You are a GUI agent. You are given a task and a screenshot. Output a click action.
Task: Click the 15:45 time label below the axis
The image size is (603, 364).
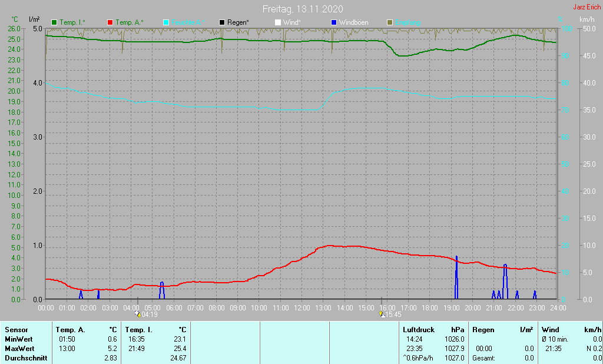pyautogui.click(x=393, y=315)
